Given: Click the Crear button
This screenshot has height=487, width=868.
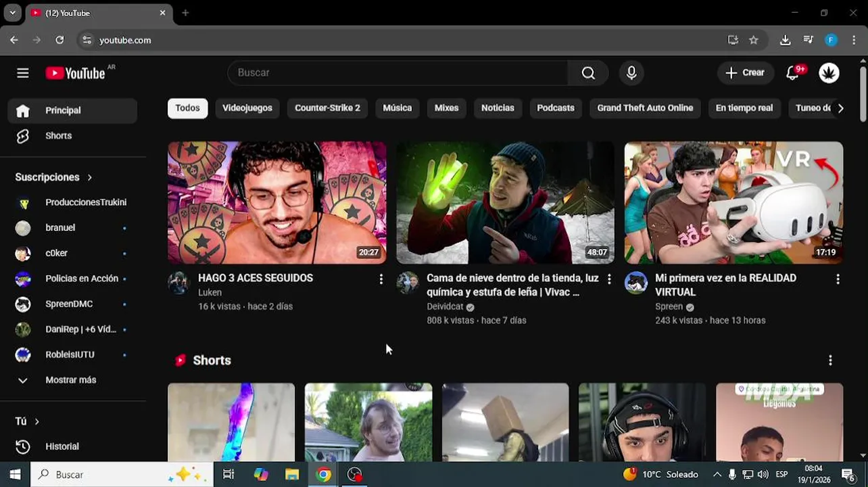Looking at the screenshot, I should (x=745, y=73).
